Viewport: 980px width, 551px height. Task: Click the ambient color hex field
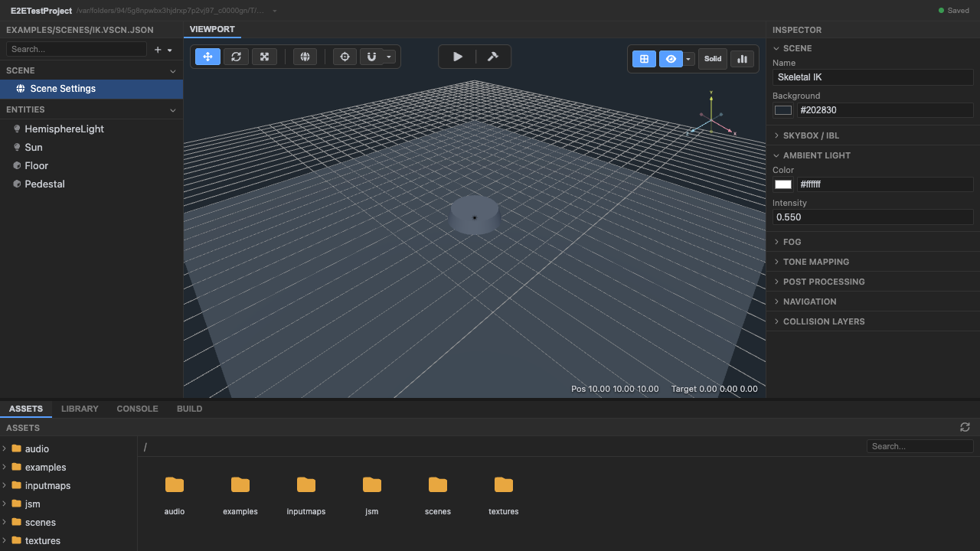point(885,184)
